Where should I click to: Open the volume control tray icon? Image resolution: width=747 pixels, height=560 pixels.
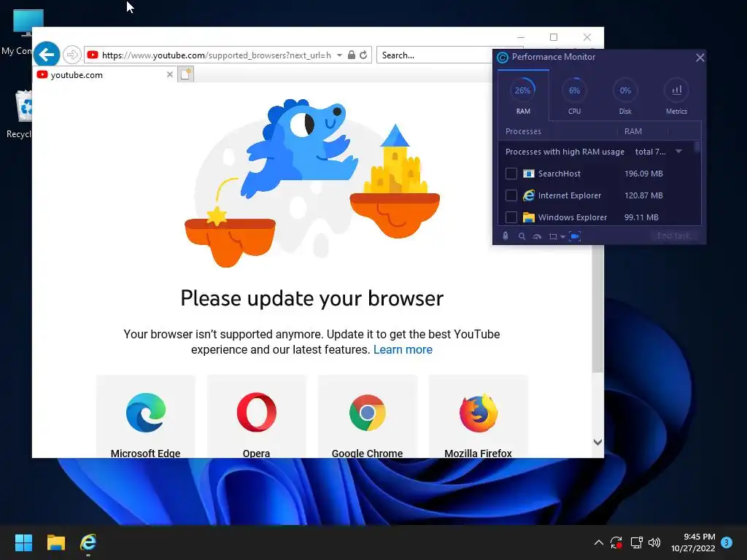tap(654, 542)
